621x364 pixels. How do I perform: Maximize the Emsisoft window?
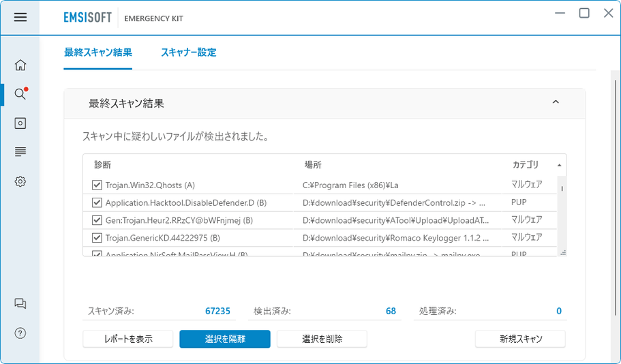click(x=584, y=13)
